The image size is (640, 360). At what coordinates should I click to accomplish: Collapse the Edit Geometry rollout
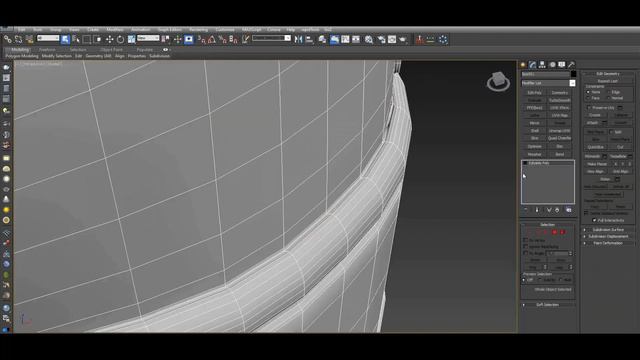click(608, 74)
